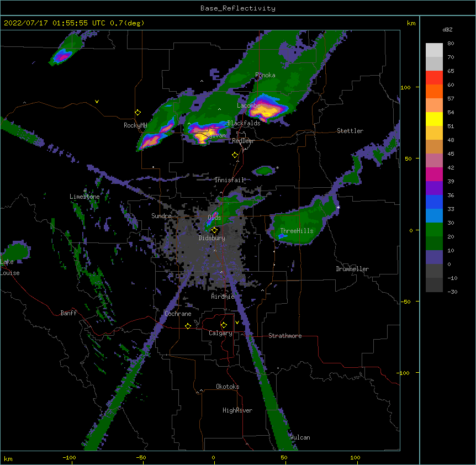This screenshot has width=476, height=465.
Task: Click the Stettler label
Action: [350, 131]
